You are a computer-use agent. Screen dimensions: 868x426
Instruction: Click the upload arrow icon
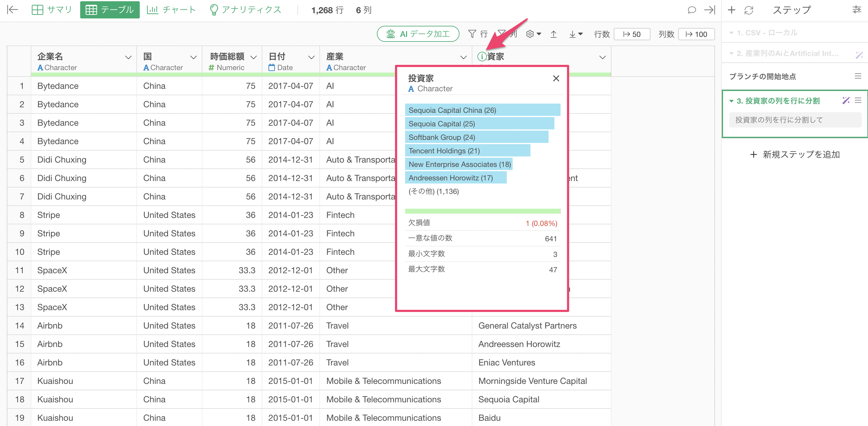[x=553, y=34]
